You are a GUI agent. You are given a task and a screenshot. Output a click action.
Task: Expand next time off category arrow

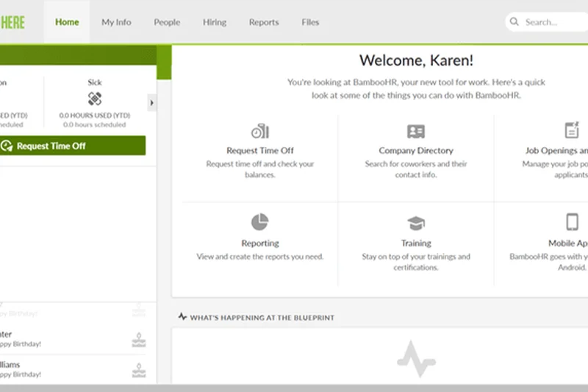(x=152, y=103)
